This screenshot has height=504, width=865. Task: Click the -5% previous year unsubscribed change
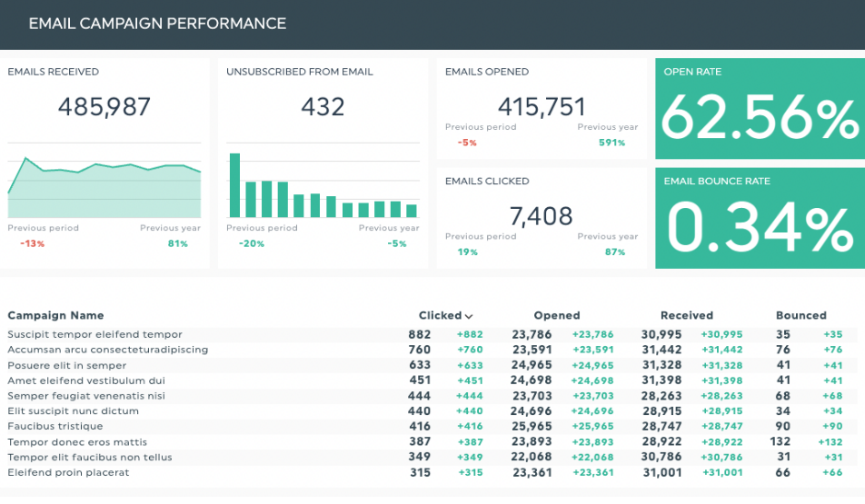pos(397,243)
